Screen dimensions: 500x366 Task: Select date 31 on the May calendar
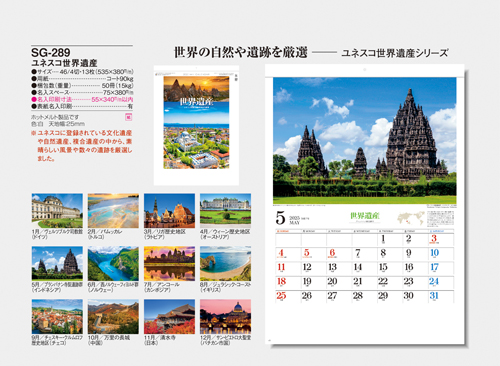click(434, 296)
